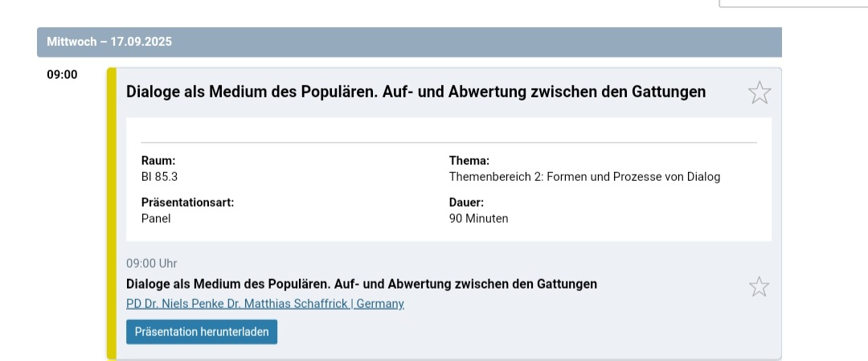
Task: Click the large session title heading
Action: pos(416,92)
